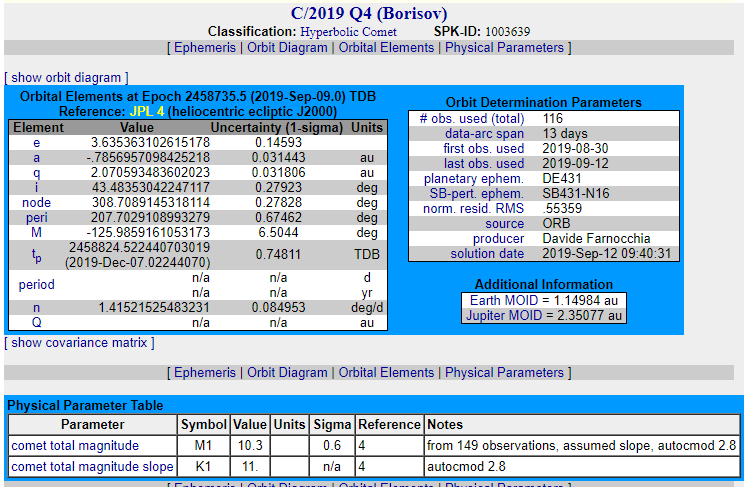Click the Earth MOID link

click(x=505, y=300)
